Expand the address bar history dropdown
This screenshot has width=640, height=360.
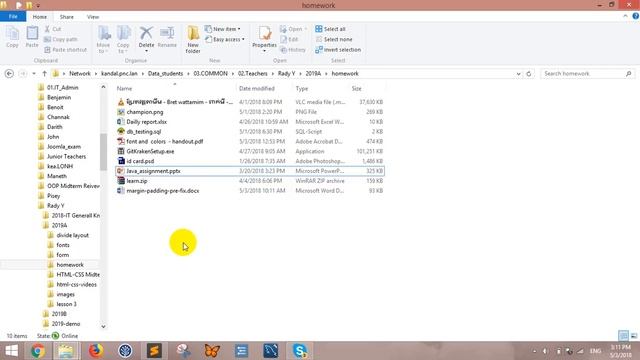(x=518, y=73)
